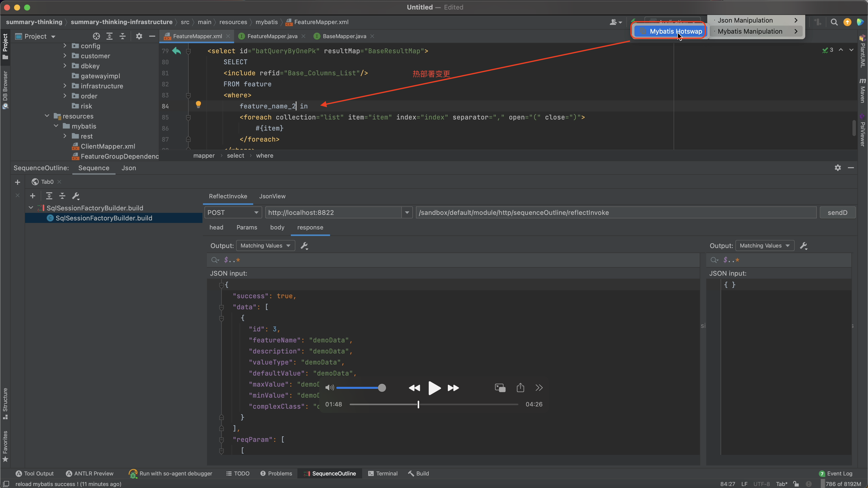This screenshot has width=868, height=488.
Task: Click the video progress timeline
Action: coord(434,404)
